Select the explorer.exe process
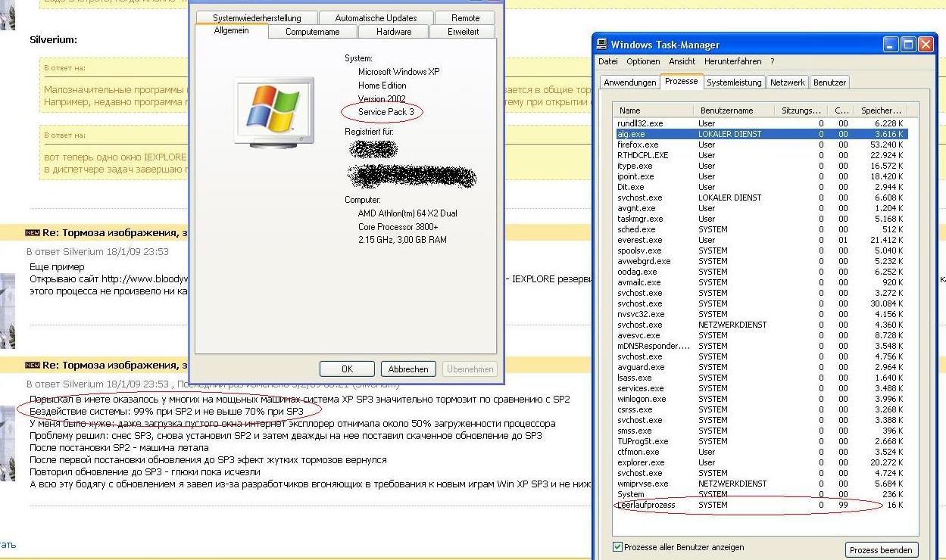Image resolution: width=946 pixels, height=560 pixels. (760, 462)
